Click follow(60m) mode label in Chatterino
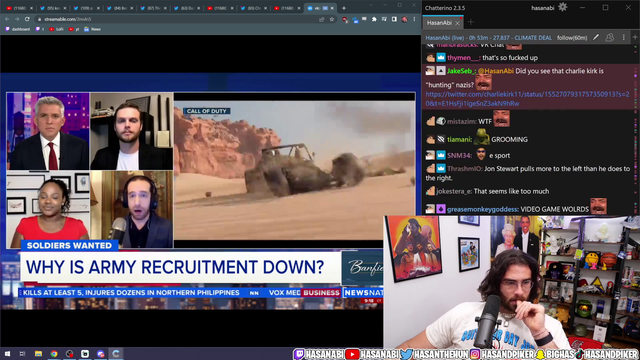The width and height of the screenshot is (640, 360). tap(572, 38)
